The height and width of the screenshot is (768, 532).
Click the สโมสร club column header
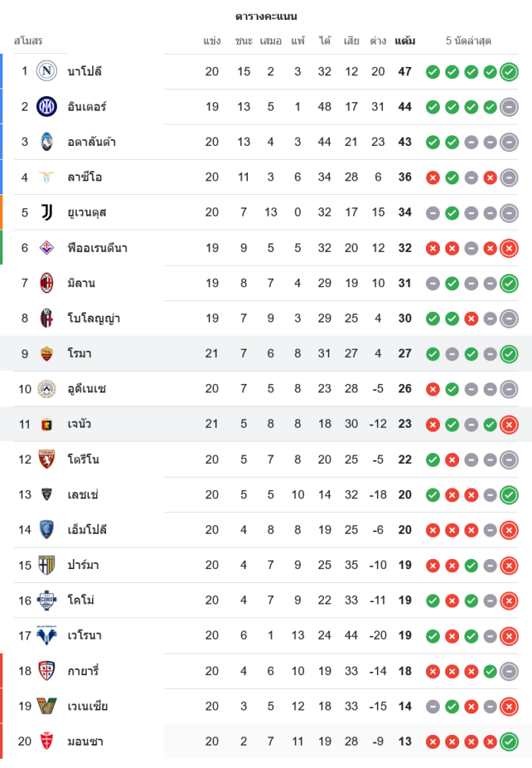tap(28, 41)
